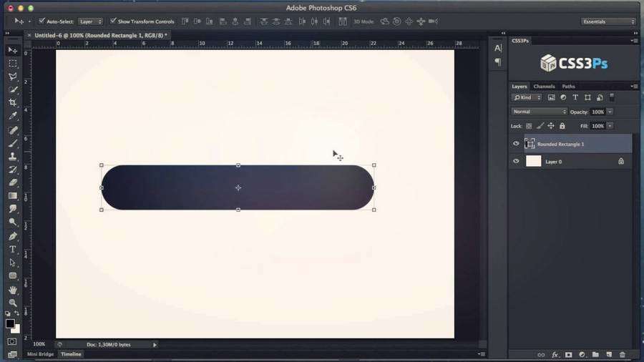Open the Mini Bridge tab
Screen dimensions: 644x362
pyautogui.click(x=40, y=354)
